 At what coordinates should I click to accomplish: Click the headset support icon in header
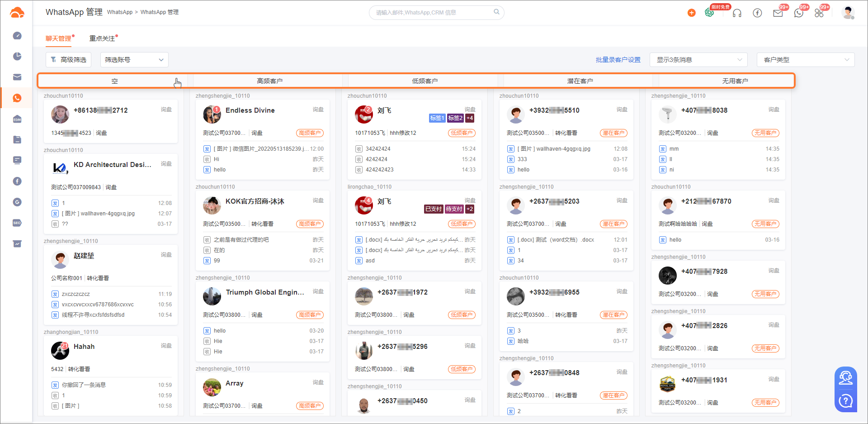coord(737,13)
